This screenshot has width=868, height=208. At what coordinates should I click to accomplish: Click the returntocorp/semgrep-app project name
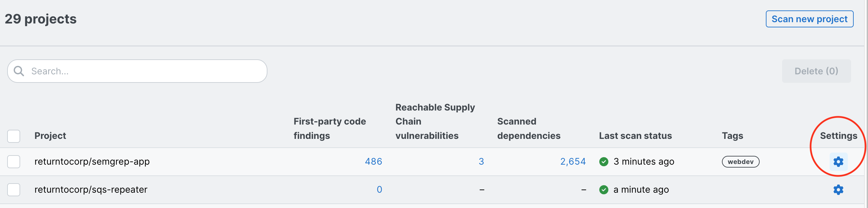pyautogui.click(x=92, y=162)
